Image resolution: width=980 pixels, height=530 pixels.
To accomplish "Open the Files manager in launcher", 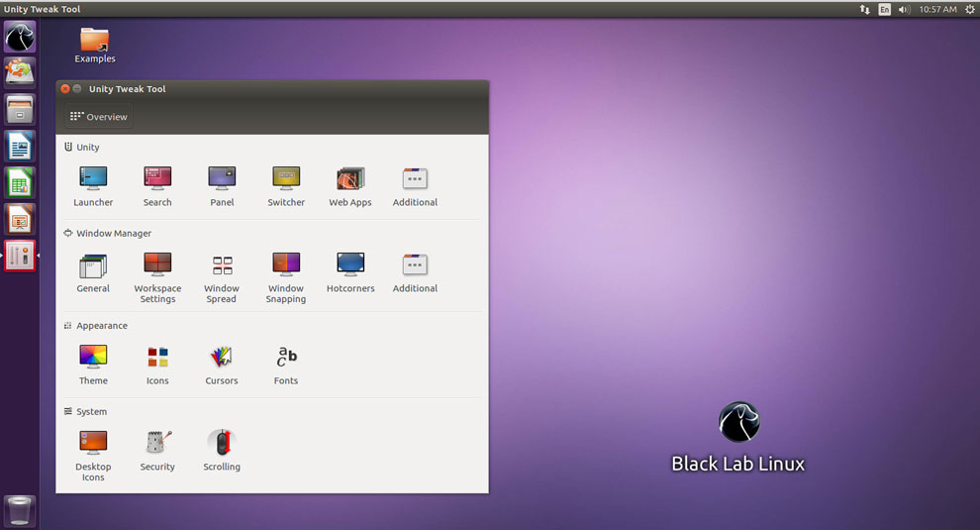I will [x=20, y=110].
